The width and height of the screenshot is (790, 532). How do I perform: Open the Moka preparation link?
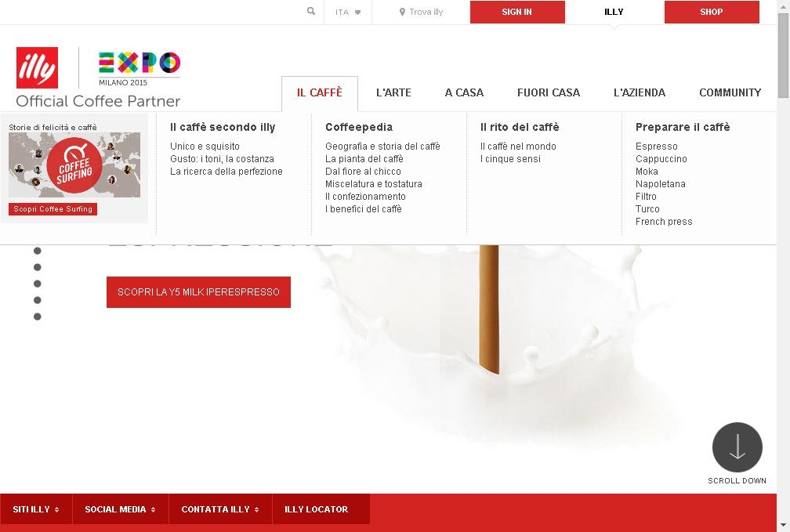tap(647, 172)
